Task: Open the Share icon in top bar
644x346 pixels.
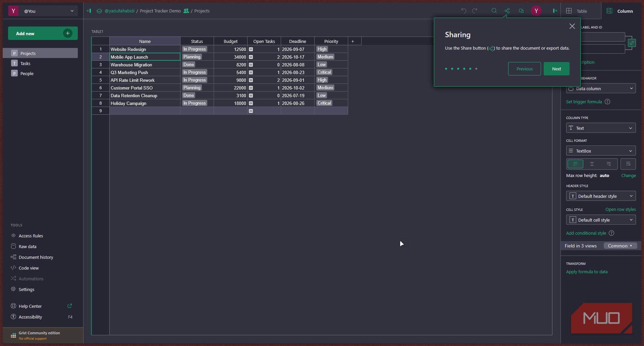Action: pyautogui.click(x=507, y=11)
